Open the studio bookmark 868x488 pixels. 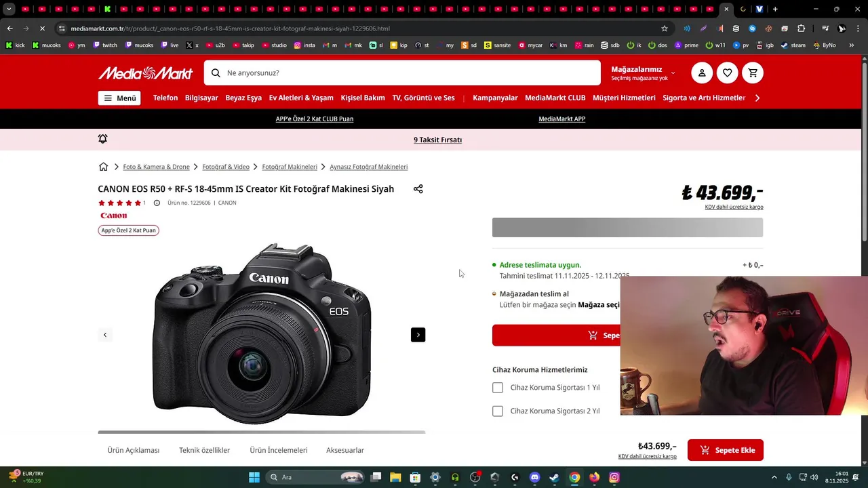point(274,45)
